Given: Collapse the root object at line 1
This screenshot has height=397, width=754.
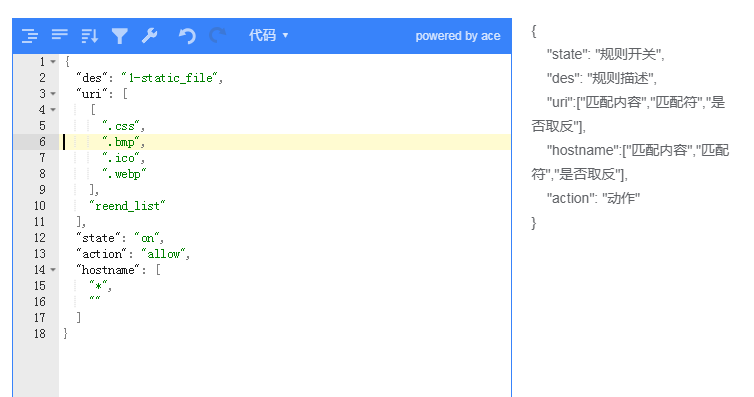Looking at the screenshot, I should point(53,62).
